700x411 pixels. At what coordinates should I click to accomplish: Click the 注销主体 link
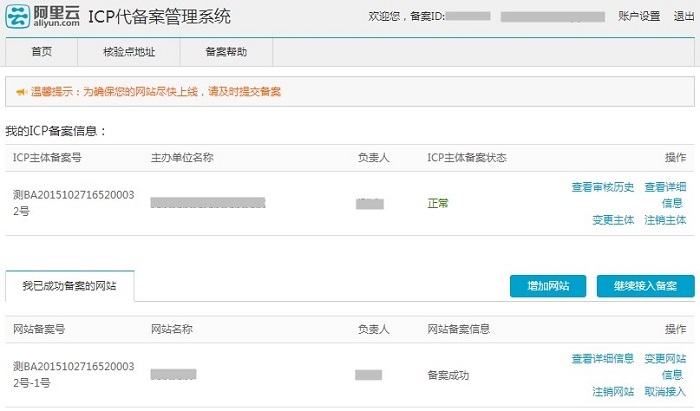(x=665, y=220)
